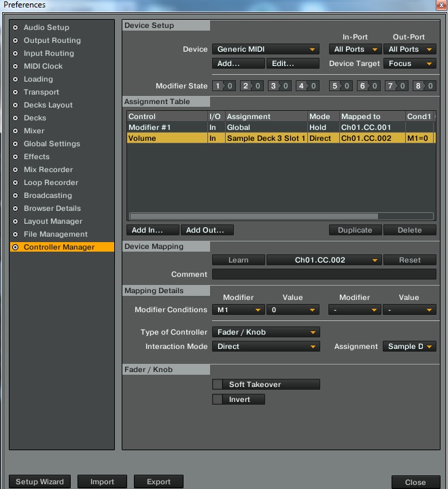Launch the Setup Wizard
This screenshot has width=448, height=489.
tap(39, 482)
